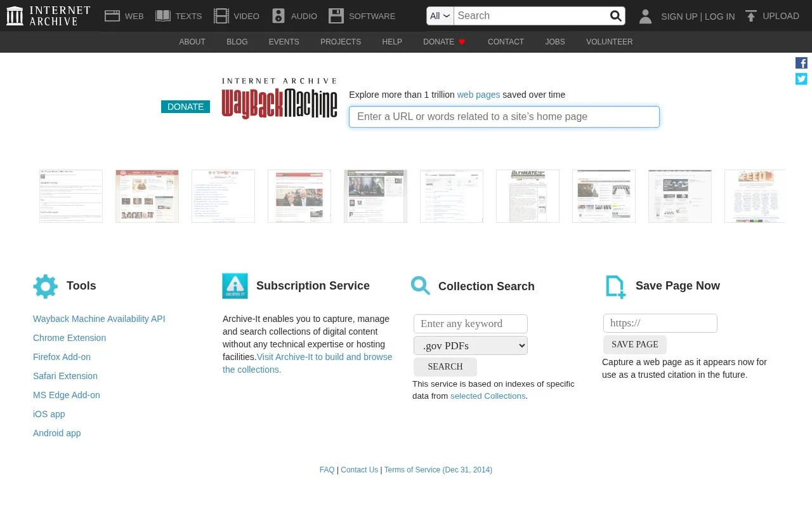Focus the https:// Save Page field

tap(660, 323)
